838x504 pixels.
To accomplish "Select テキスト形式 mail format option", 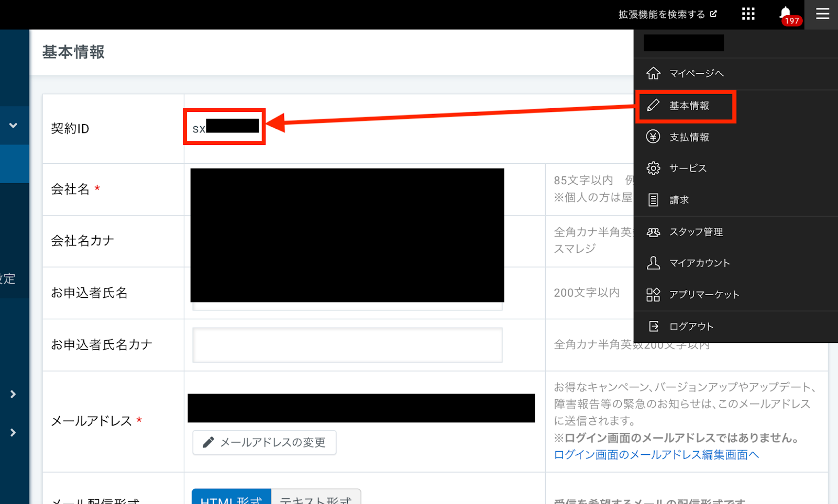I will coord(316,497).
